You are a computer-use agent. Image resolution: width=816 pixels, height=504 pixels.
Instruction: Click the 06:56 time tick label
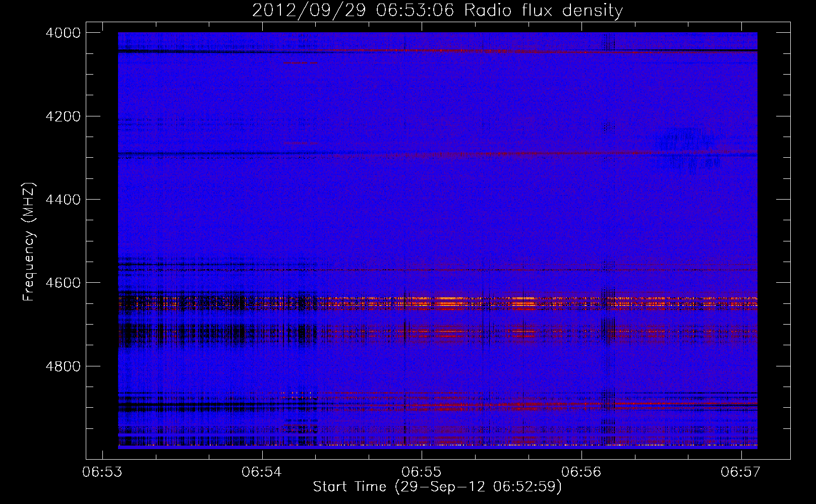[581, 472]
